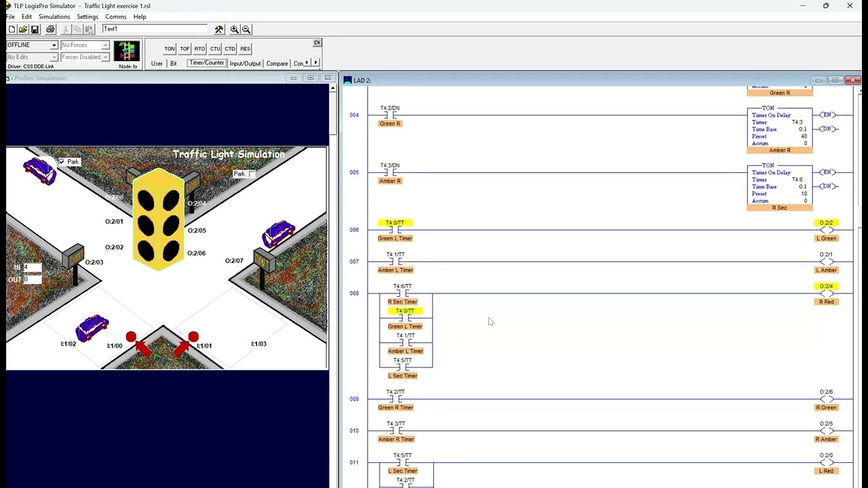This screenshot has height=488, width=868.
Task: Switch to the Compare instruction tab
Action: 277,64
